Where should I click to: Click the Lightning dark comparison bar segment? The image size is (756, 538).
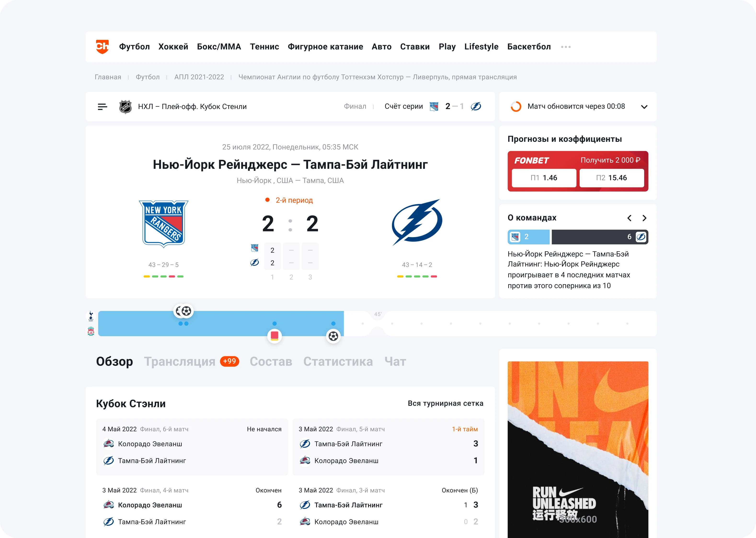600,237
